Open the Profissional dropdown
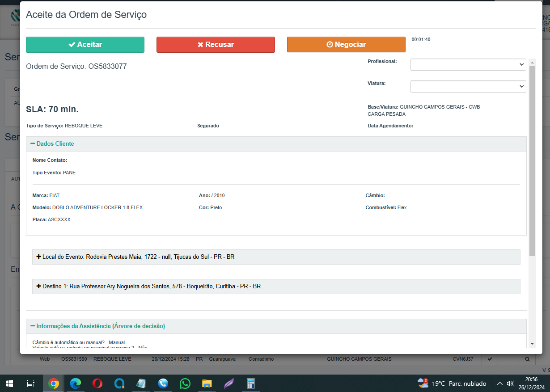550x392 pixels. point(468,64)
